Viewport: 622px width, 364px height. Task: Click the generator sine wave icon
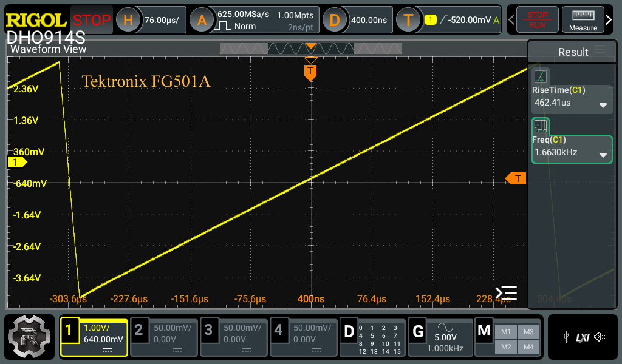coord(445,327)
